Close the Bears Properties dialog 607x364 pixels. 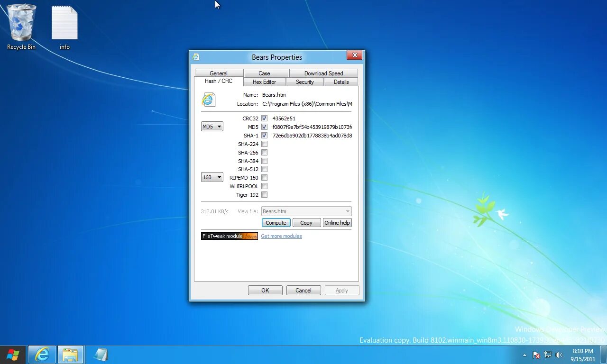(354, 55)
